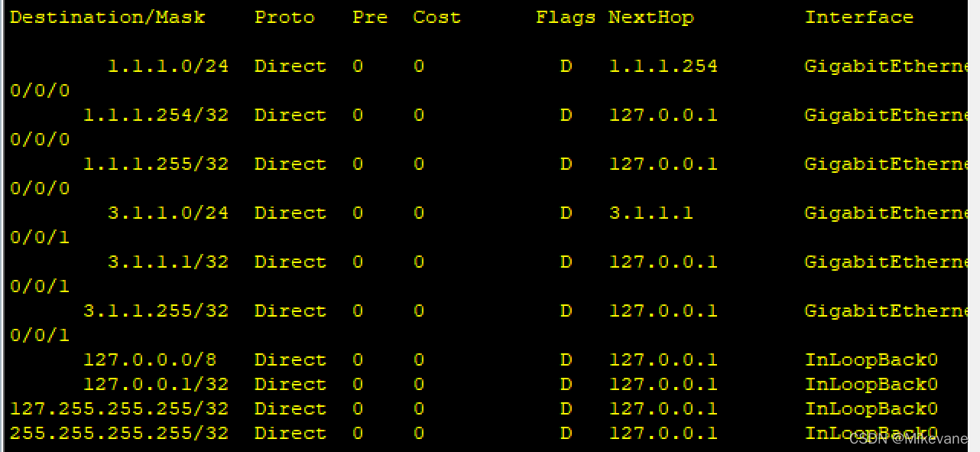This screenshot has height=452, width=980.
Task: Click GigabitEthernet in the 3.1.1.1/32 row
Action: [887, 262]
